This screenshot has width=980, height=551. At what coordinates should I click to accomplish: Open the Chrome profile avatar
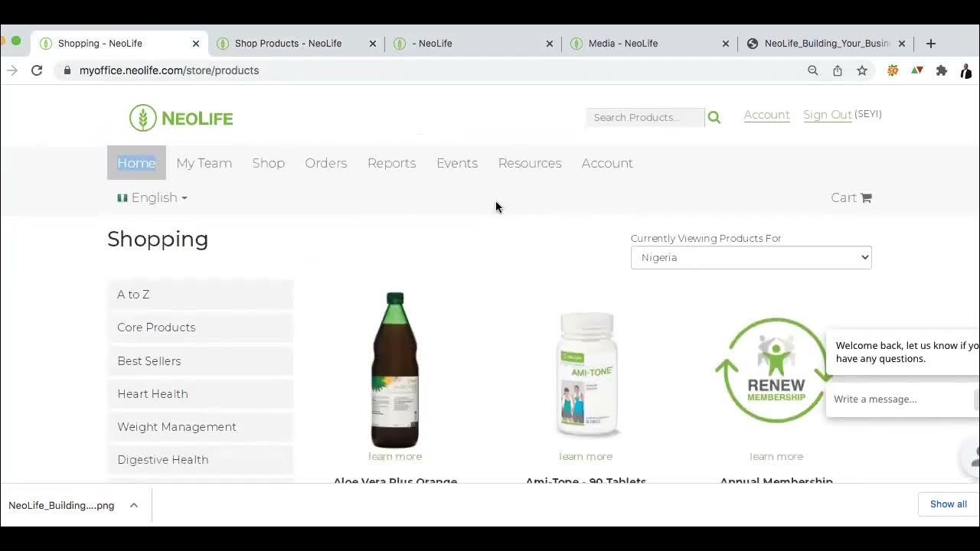click(966, 70)
